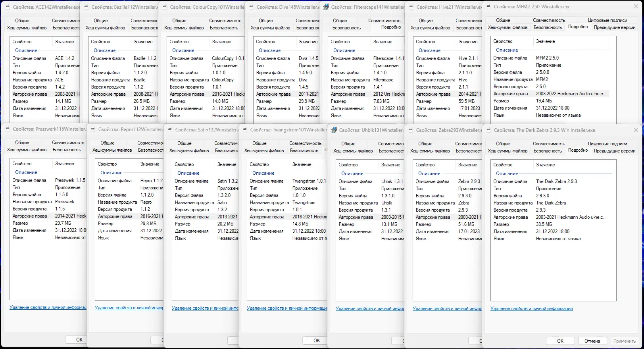Open the remove-properties link in Zebra293Winstaller window

click(x=447, y=309)
